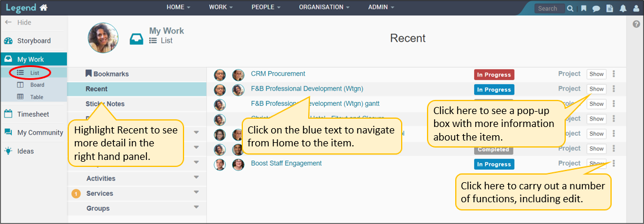Open the PEOPLE dropdown menu
This screenshot has width=644, height=224.
[266, 8]
